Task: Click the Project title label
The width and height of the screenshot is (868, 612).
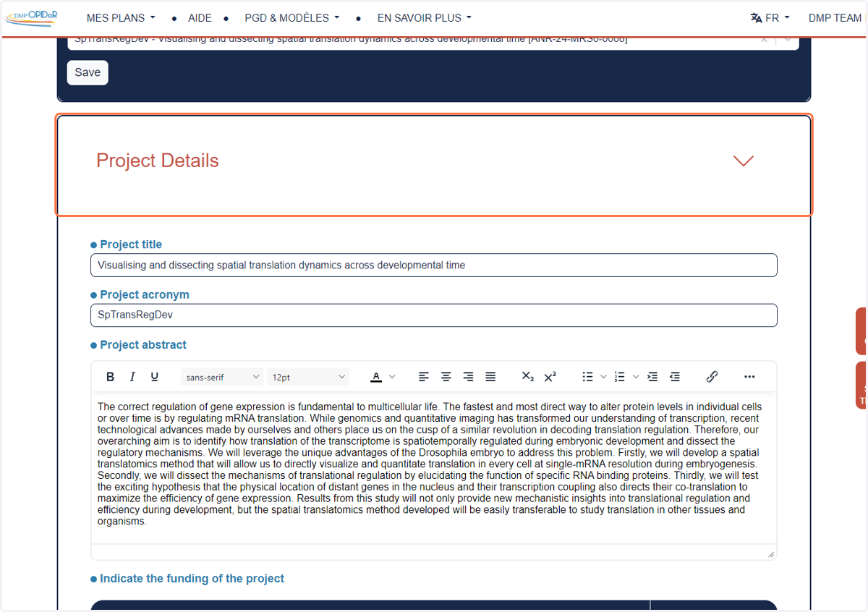Action: click(x=131, y=245)
